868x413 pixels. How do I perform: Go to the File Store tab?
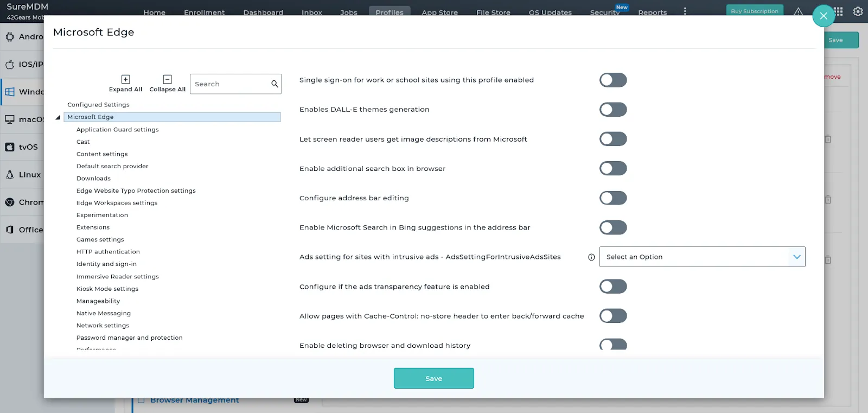[493, 12]
